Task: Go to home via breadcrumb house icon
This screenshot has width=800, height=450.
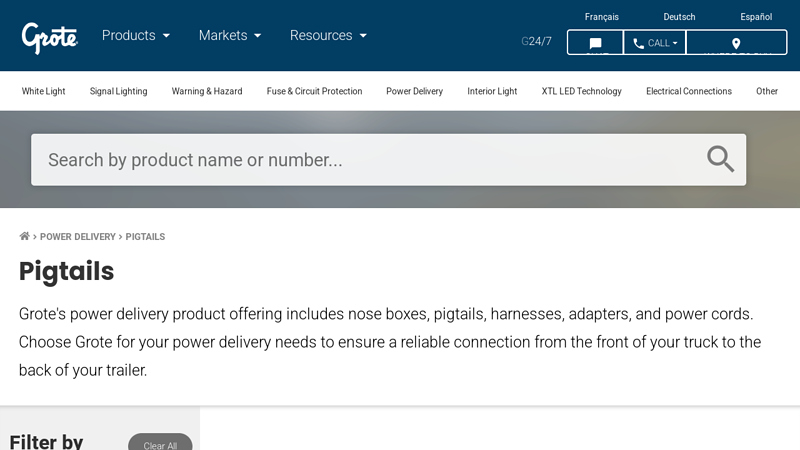Action: coord(24,236)
